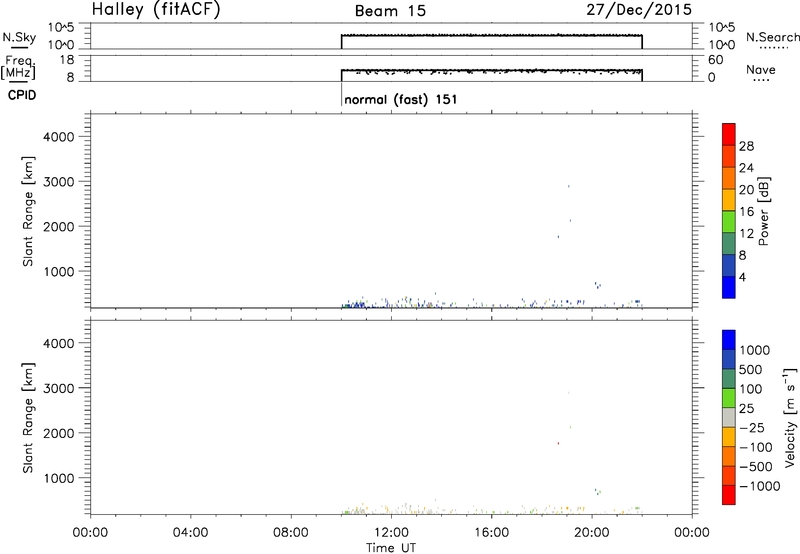Click the red data point near 1800 km in velocity panel
Viewport: 800px width, 554px height.
pyautogui.click(x=558, y=443)
